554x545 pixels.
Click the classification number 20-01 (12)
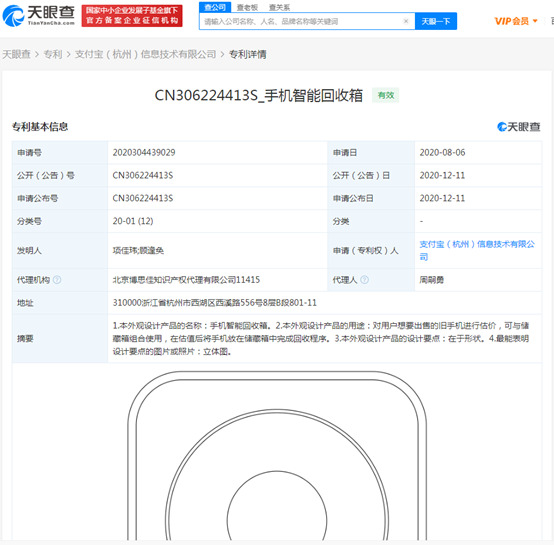[133, 221]
